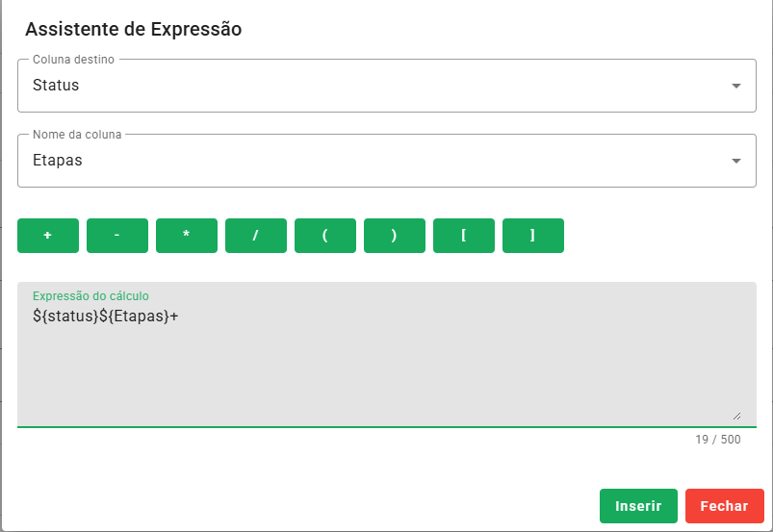Click the plus operator button

pyautogui.click(x=48, y=236)
